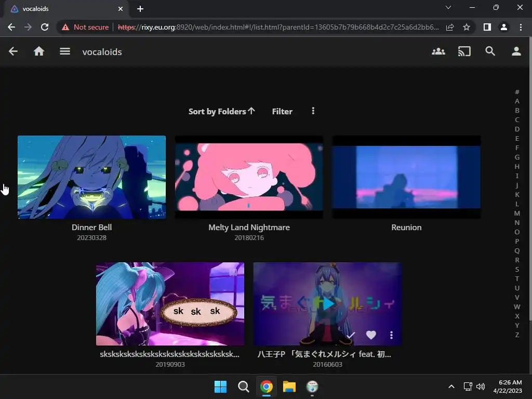Open the user profile icon
Viewport: 532px width, 399px height.
tap(516, 51)
